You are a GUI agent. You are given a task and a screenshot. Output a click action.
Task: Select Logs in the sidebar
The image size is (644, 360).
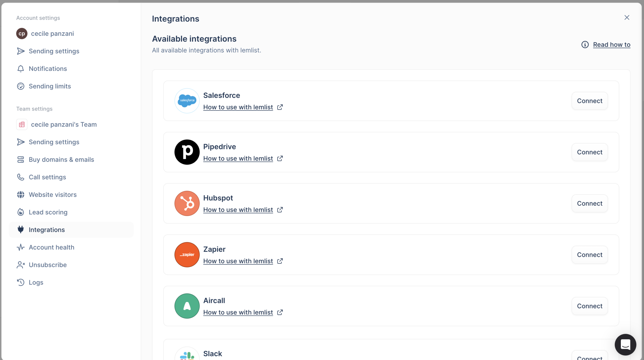coord(36,282)
